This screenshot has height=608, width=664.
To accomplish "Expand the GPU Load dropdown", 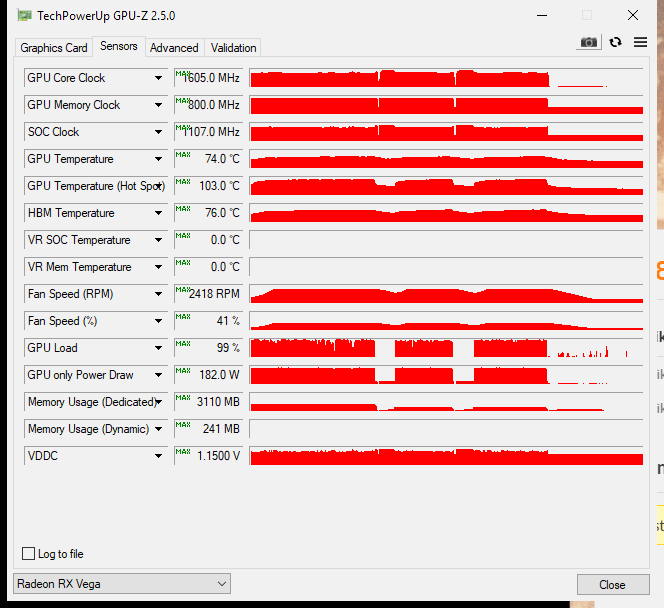I will point(158,348).
